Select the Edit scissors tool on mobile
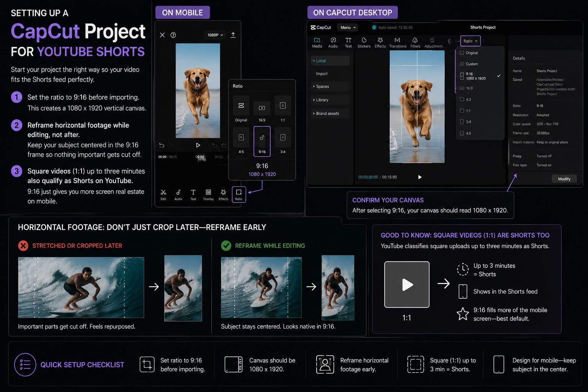Image resolution: width=588 pixels, height=392 pixels. point(163,194)
